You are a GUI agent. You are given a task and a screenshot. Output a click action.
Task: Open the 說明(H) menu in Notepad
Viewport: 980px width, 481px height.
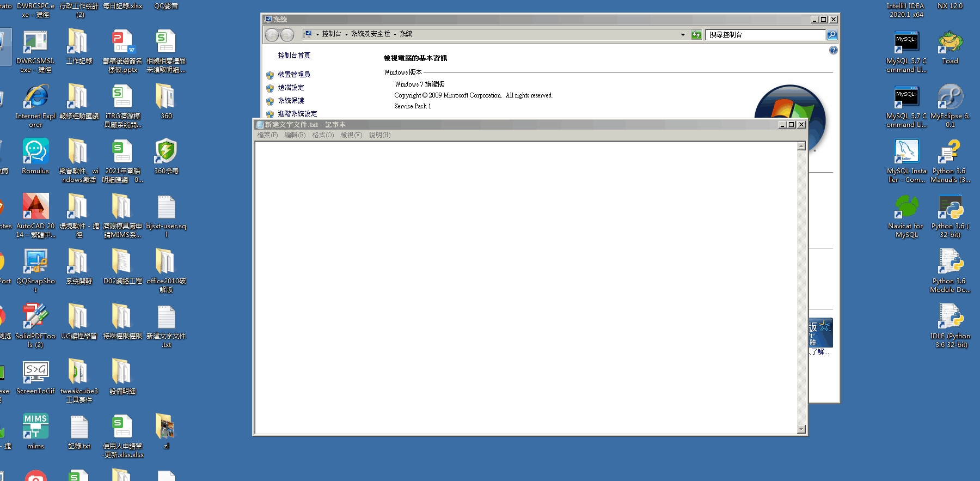pyautogui.click(x=379, y=135)
